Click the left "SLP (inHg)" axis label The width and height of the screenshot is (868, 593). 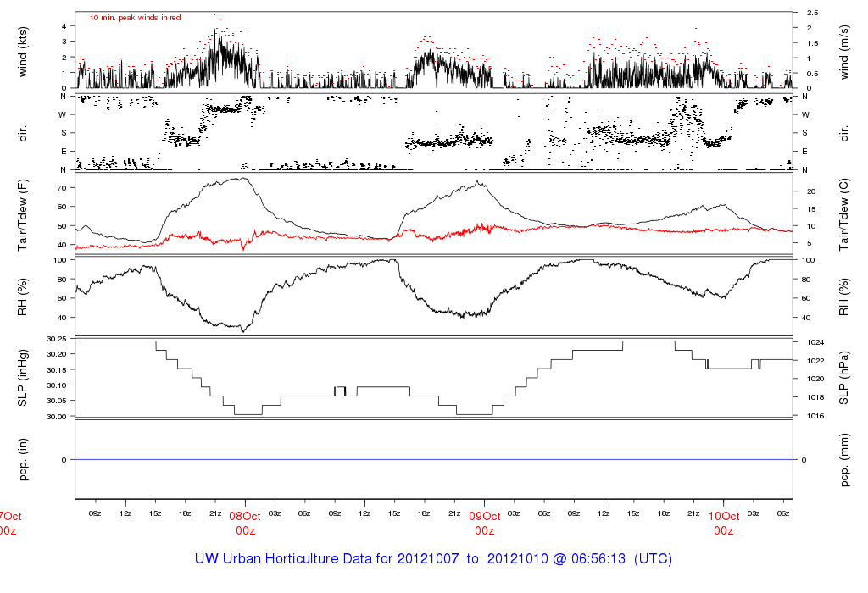point(23,378)
